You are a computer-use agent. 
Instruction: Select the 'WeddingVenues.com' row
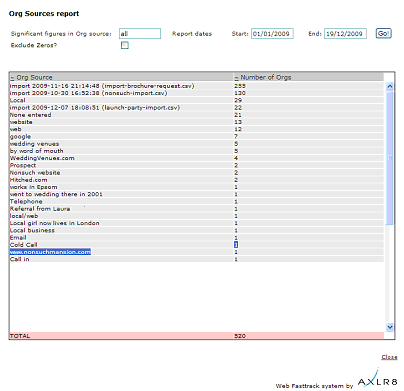pos(197,158)
